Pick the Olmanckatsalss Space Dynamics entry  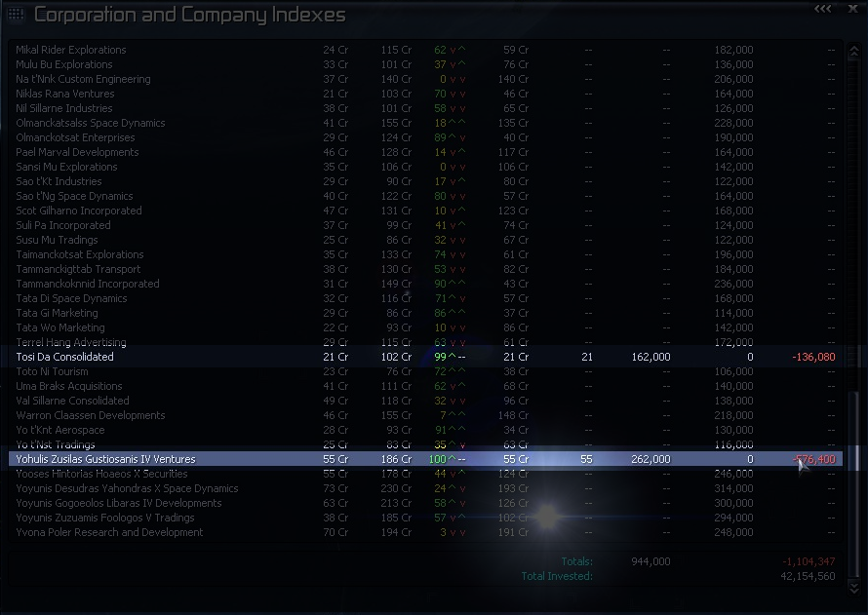(91, 123)
